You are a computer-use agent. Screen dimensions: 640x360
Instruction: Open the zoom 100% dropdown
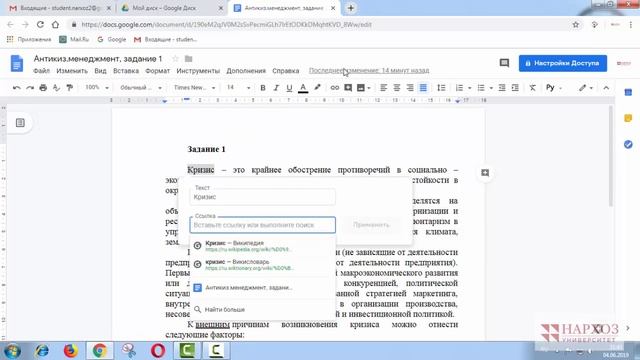coord(97,88)
